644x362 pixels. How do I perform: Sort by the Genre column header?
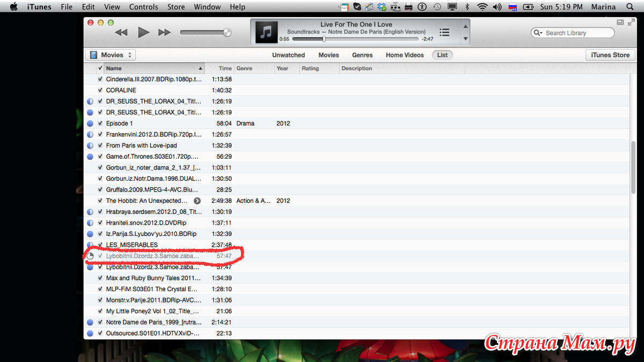254,68
